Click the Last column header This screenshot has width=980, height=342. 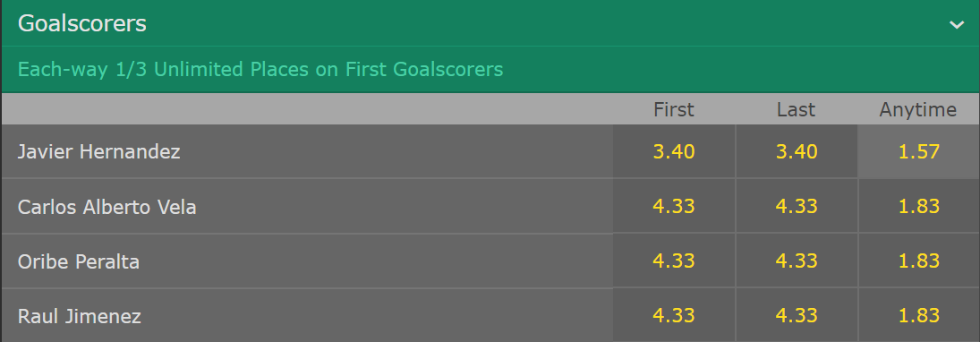coord(796,110)
